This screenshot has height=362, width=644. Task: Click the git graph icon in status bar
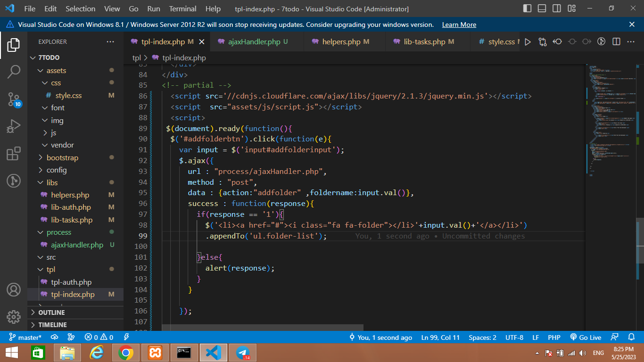click(x=71, y=337)
